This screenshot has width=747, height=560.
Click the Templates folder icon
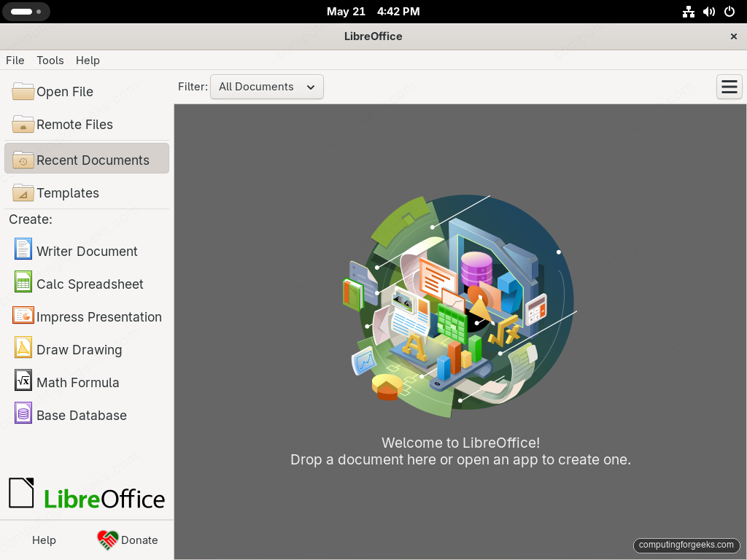click(23, 192)
